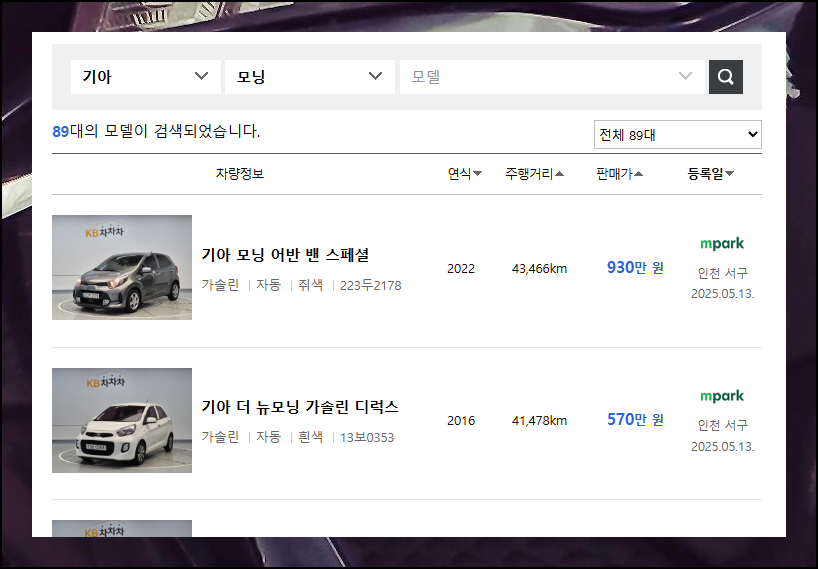Select plate number 13보0353
818x569 pixels.
367,437
